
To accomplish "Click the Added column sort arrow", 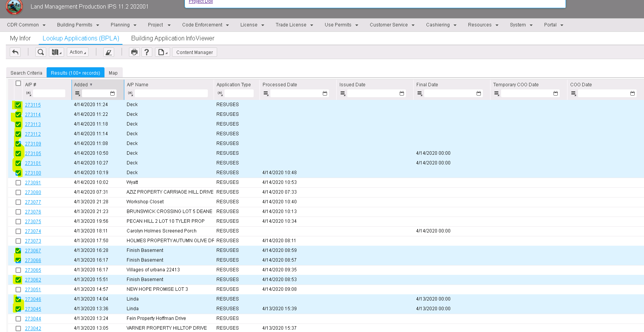I will coord(91,85).
